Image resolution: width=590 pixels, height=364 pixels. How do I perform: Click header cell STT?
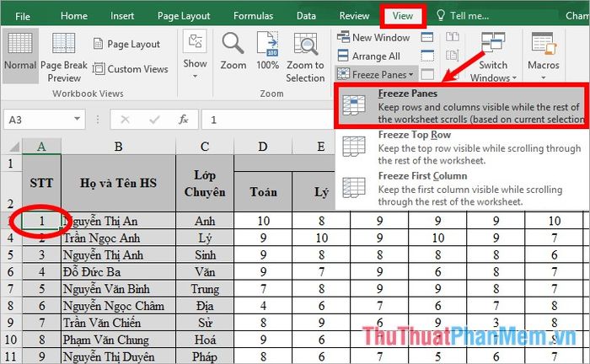41,183
